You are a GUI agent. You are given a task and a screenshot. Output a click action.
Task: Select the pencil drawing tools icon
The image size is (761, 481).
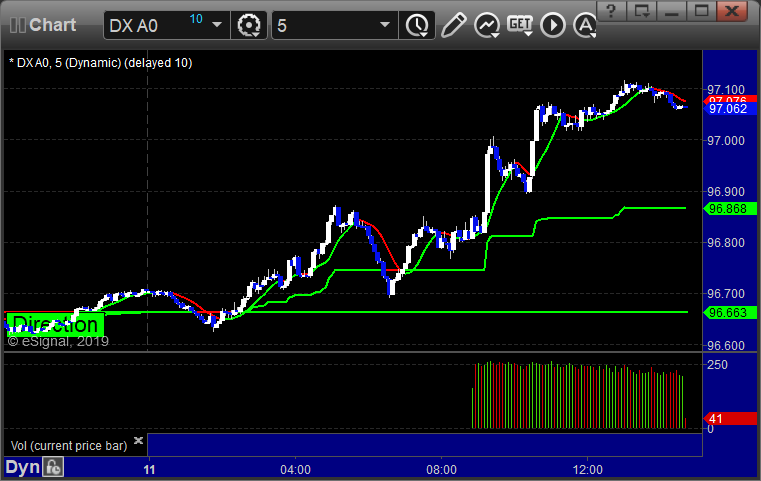tap(453, 25)
